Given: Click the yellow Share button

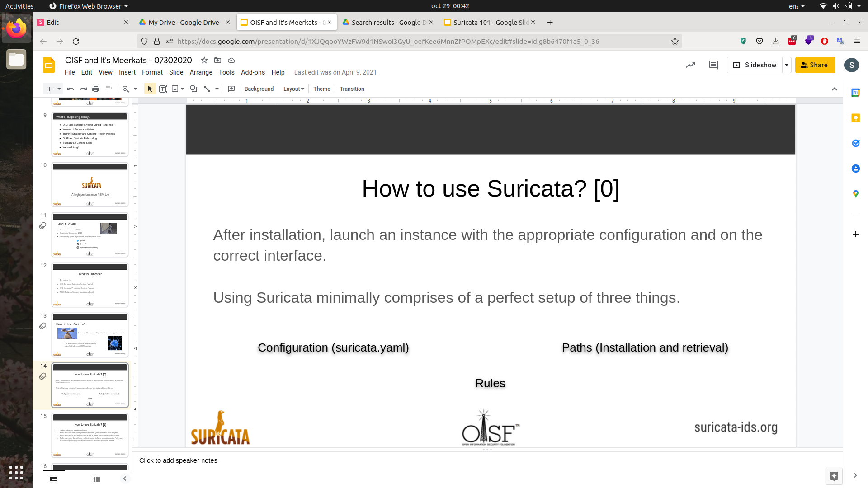Looking at the screenshot, I should [x=815, y=65].
